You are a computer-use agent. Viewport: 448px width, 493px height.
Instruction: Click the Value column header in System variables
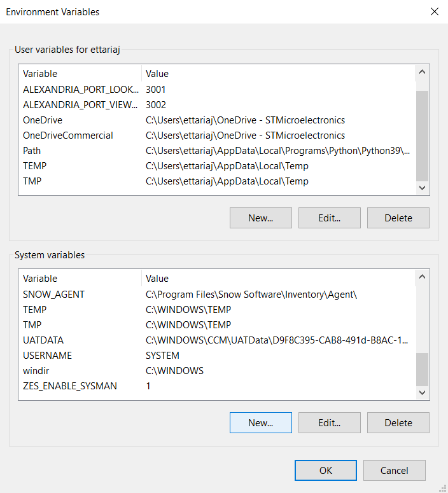tap(157, 279)
